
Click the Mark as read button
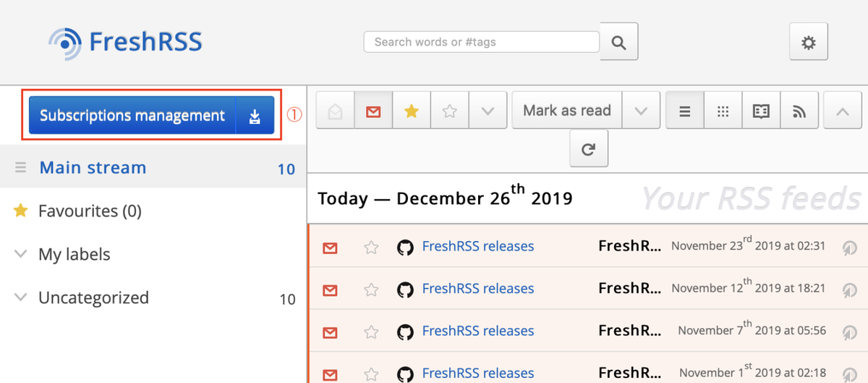566,111
